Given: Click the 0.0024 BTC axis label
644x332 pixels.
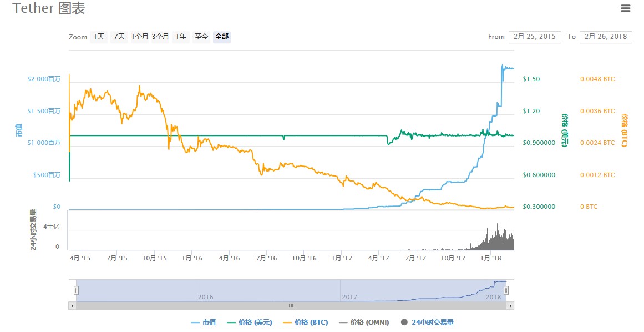Looking at the screenshot, I should 597,143.
